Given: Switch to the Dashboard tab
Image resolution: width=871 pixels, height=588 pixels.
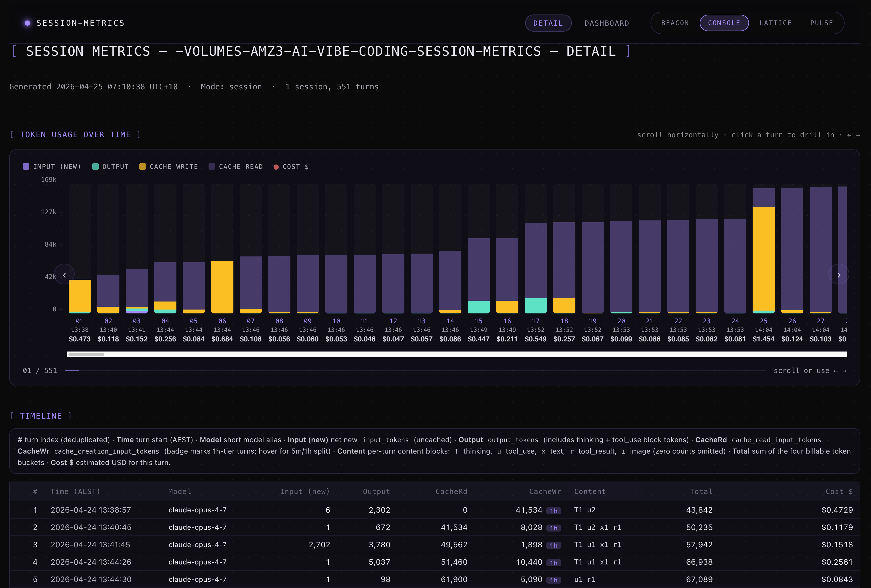Looking at the screenshot, I should [607, 23].
